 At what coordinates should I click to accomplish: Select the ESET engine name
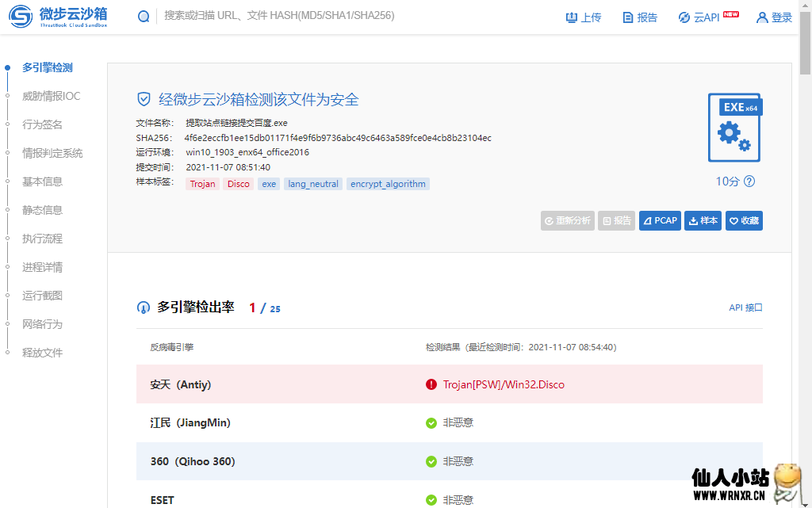tap(162, 500)
